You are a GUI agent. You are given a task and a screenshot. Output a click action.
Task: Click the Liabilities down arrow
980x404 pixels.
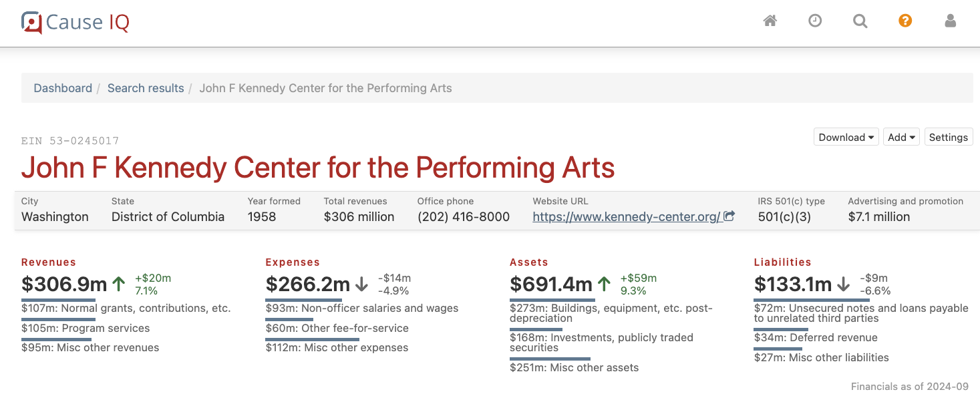pyautogui.click(x=843, y=284)
